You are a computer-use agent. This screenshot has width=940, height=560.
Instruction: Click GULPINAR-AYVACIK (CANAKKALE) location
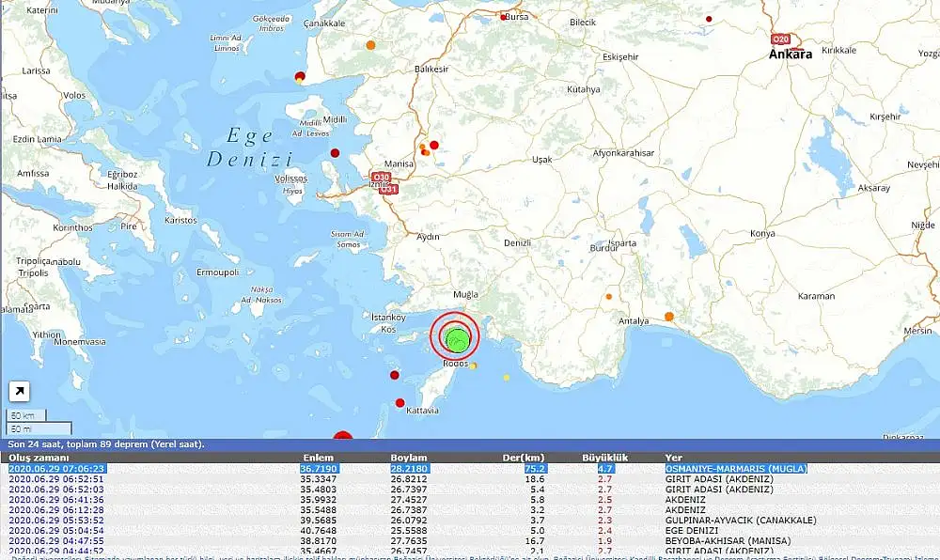(x=741, y=520)
